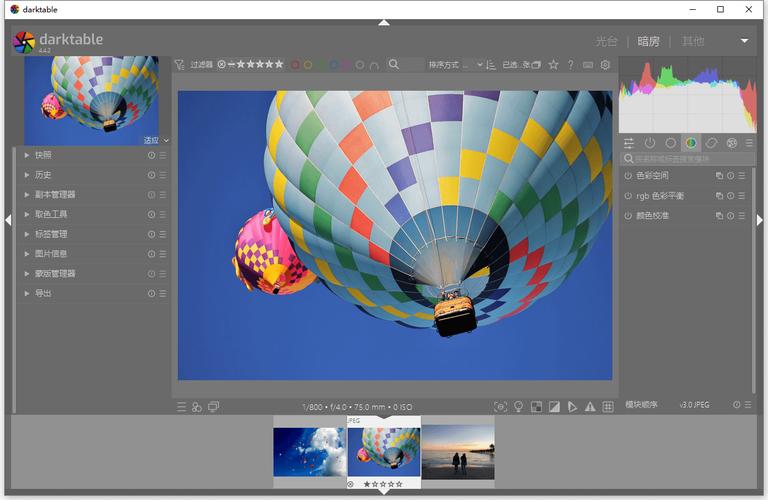Image resolution: width=768 pixels, height=500 pixels.
Task: Enable the rgb 色彩平衡 module
Action: point(628,196)
